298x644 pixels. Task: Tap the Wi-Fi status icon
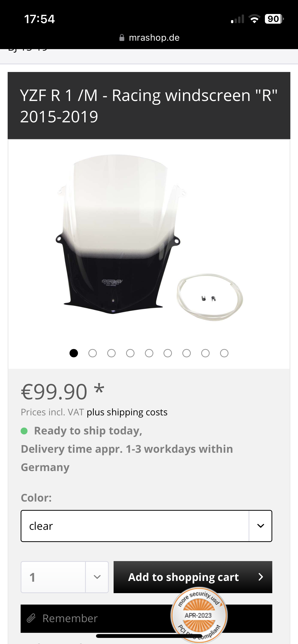pyautogui.click(x=254, y=19)
